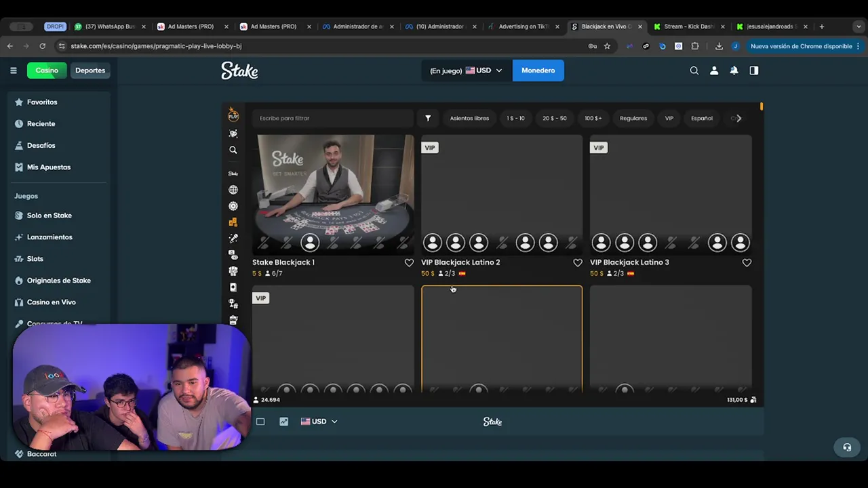Screen dimensions: 868x488
Task: Select the Deportes button
Action: pyautogui.click(x=90, y=70)
